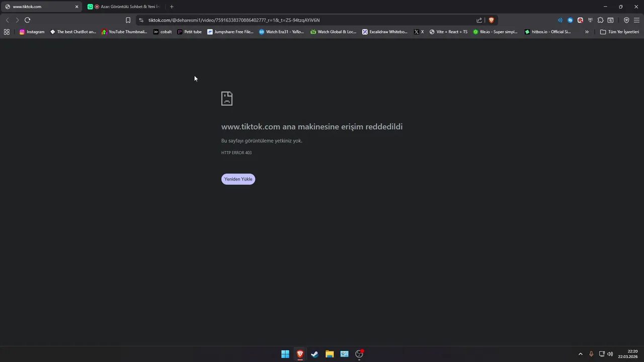
Task: Go back with the back arrow
Action: tap(7, 20)
